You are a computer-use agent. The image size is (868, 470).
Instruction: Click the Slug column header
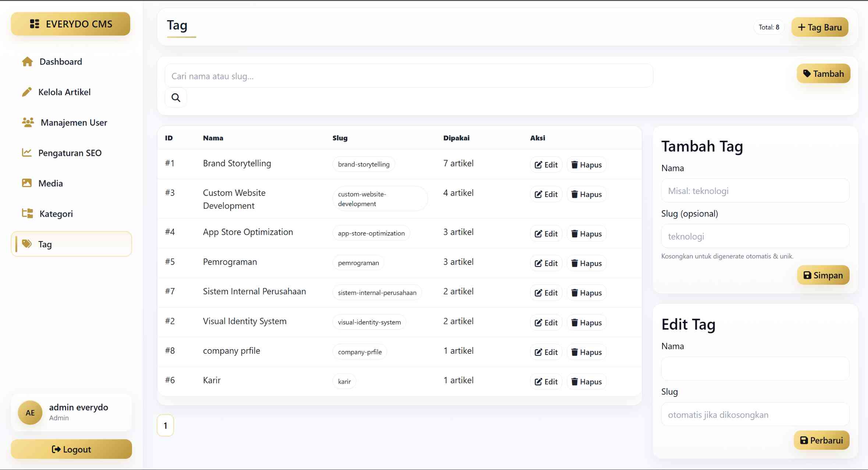click(340, 138)
